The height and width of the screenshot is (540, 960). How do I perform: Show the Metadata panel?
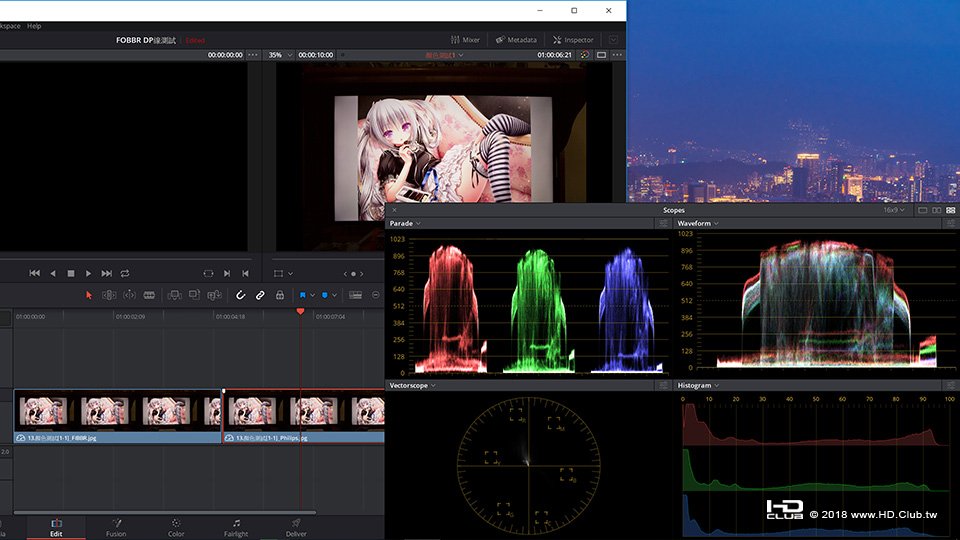pyautogui.click(x=515, y=40)
